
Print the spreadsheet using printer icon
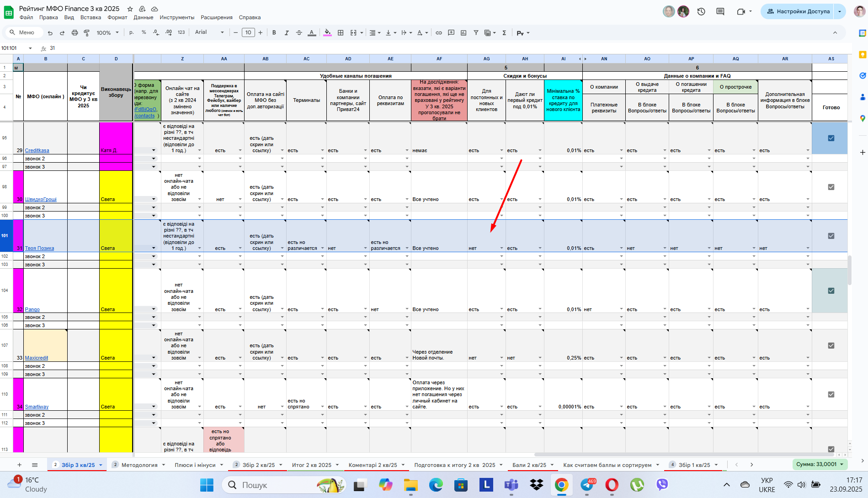75,33
